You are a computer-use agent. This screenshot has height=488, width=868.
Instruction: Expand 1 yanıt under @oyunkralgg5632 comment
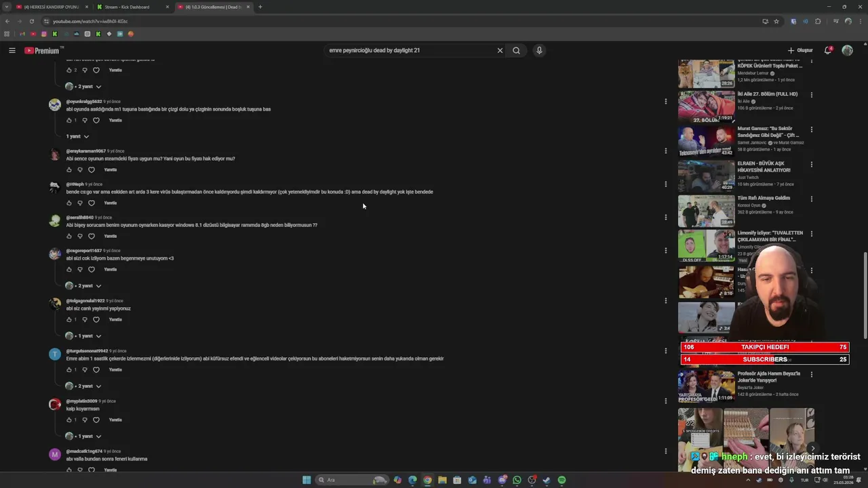77,136
